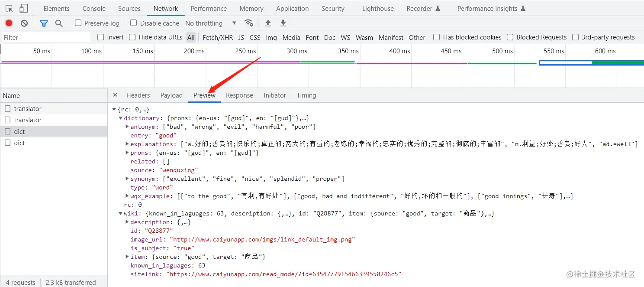Filter requests by Media type
Viewport: 644px width, 287px height.
pos(291,38)
